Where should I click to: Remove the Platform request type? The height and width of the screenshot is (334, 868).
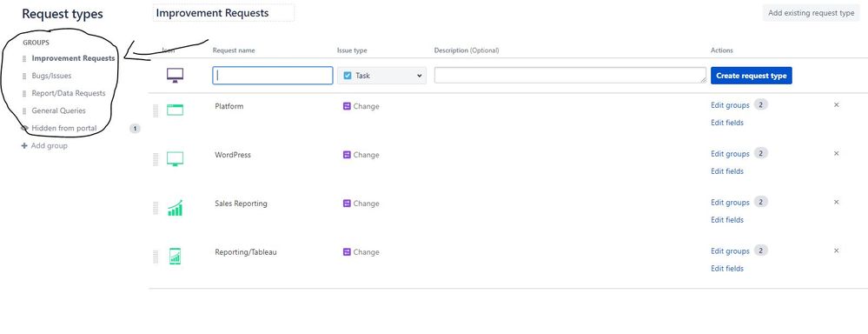[837, 104]
